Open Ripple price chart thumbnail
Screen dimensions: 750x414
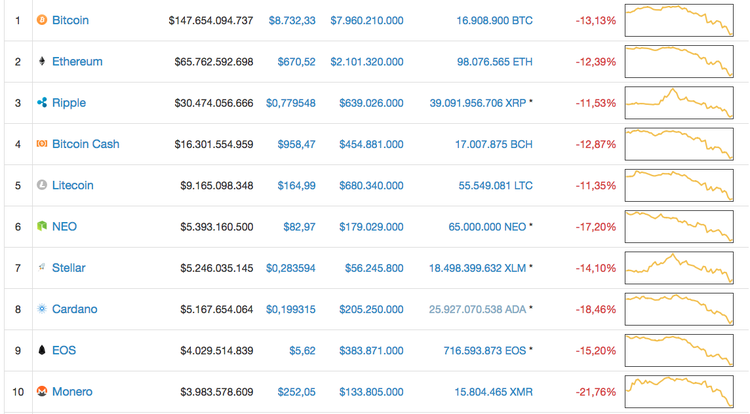(x=679, y=102)
